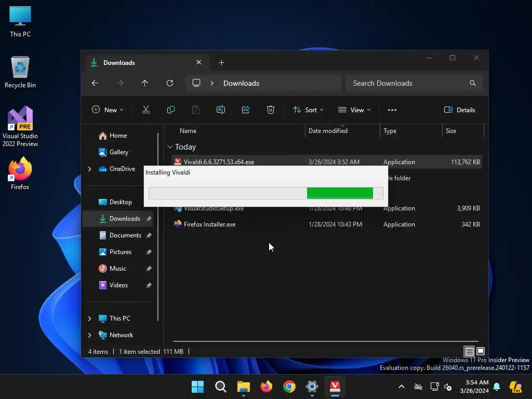Go up one folder level
The height and width of the screenshot is (399, 532).
click(145, 83)
